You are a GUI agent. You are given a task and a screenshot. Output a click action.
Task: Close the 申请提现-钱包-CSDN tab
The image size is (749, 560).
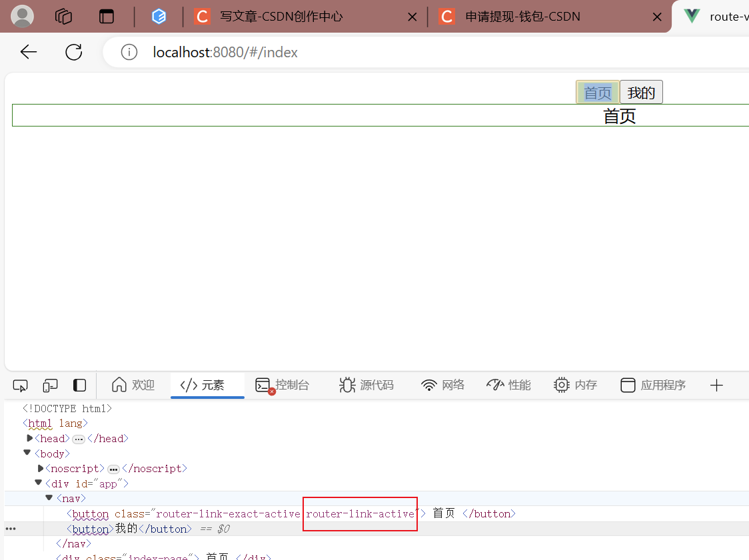tap(657, 17)
